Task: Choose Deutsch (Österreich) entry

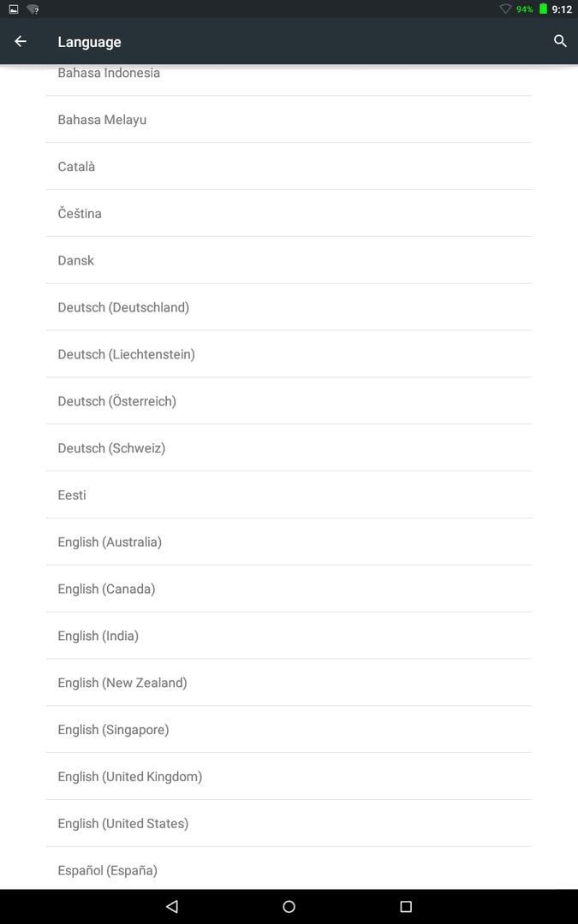Action: tap(289, 401)
